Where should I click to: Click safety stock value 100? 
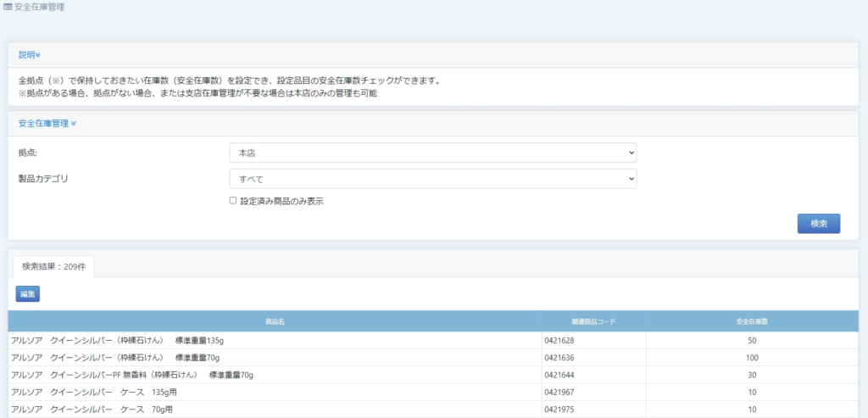(x=752, y=358)
